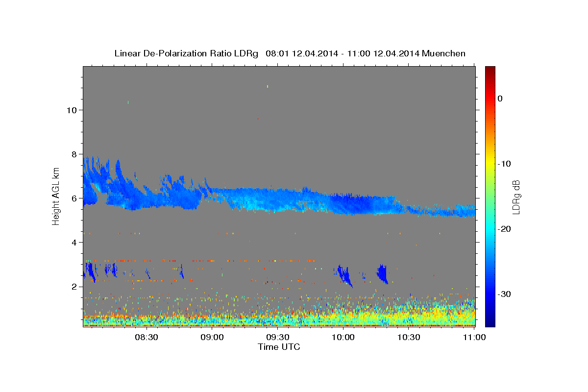Click the height axis label 4
The image size is (588, 392).
pos(73,242)
